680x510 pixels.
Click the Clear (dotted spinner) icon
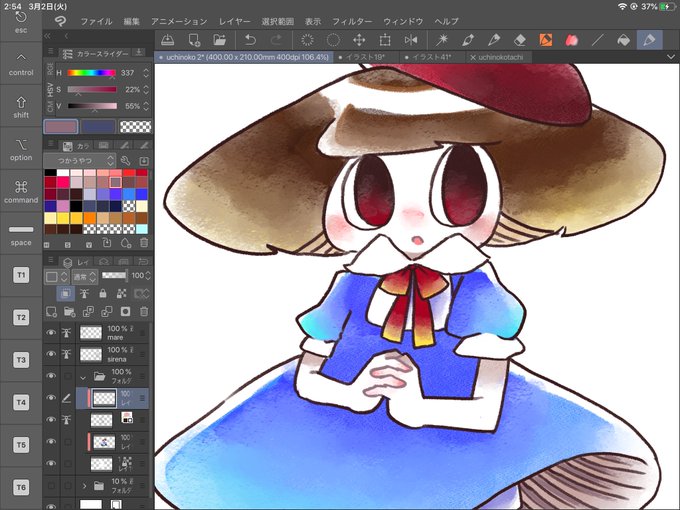(x=307, y=40)
